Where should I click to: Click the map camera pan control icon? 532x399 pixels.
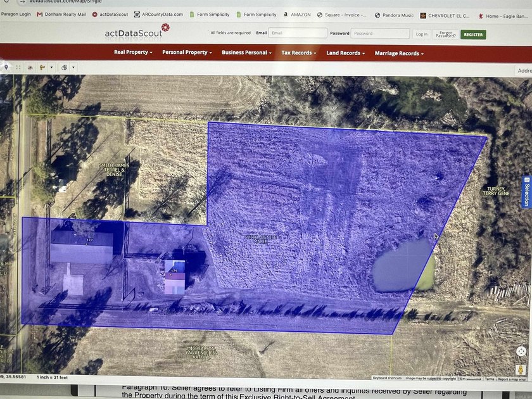click(521, 351)
